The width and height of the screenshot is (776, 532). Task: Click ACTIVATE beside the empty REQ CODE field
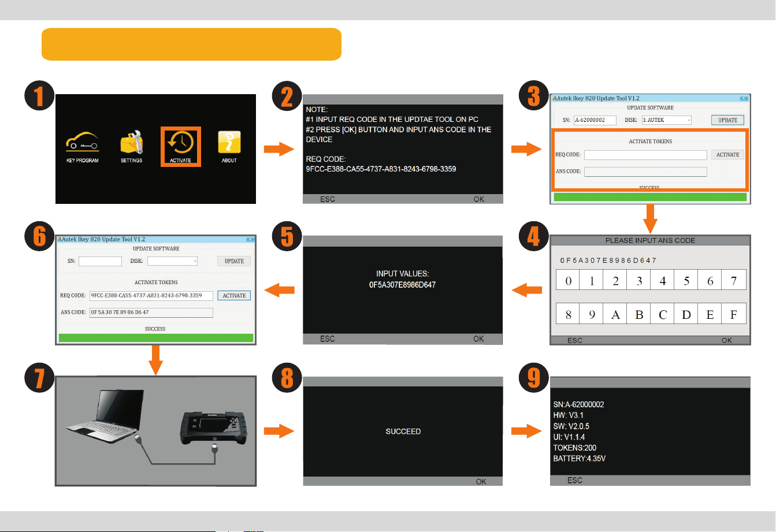[727, 155]
